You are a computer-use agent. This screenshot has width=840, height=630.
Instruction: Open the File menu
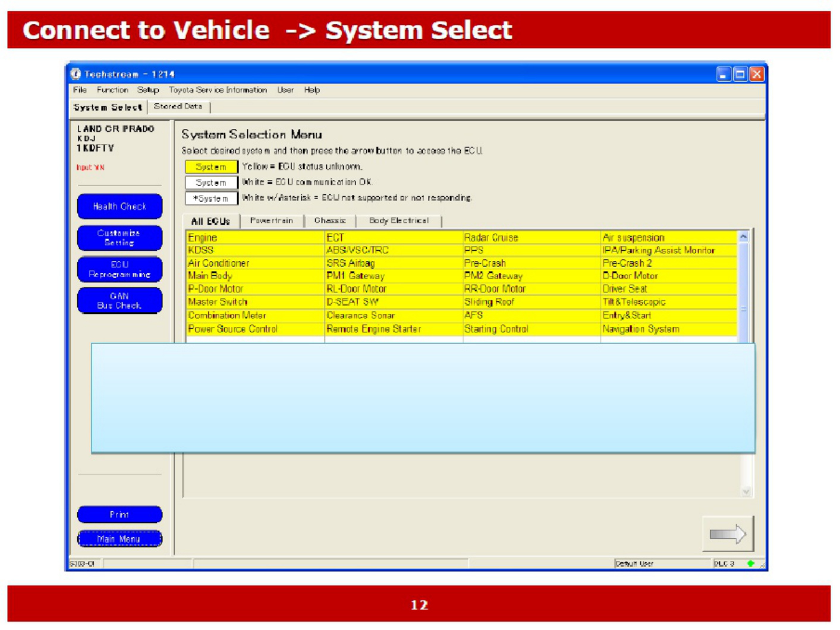(80, 90)
